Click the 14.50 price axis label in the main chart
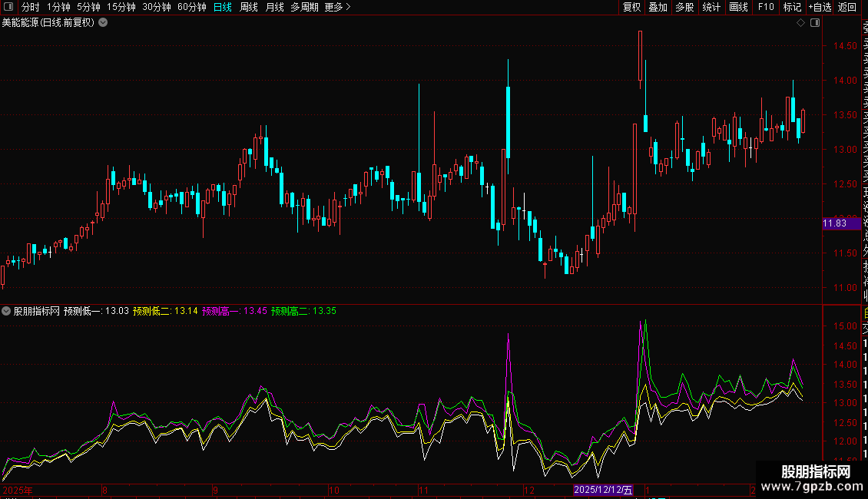 coord(845,46)
